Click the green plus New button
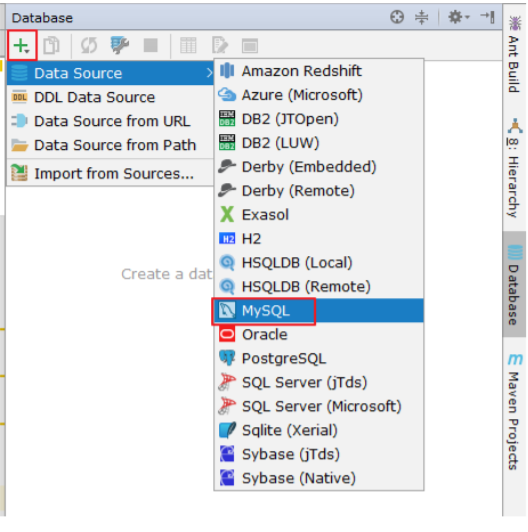 pos(22,45)
